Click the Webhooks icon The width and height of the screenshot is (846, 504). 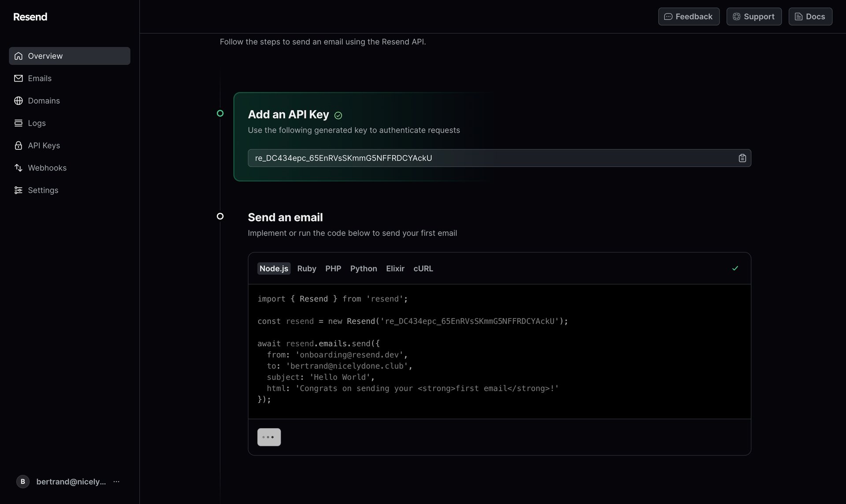(x=18, y=168)
